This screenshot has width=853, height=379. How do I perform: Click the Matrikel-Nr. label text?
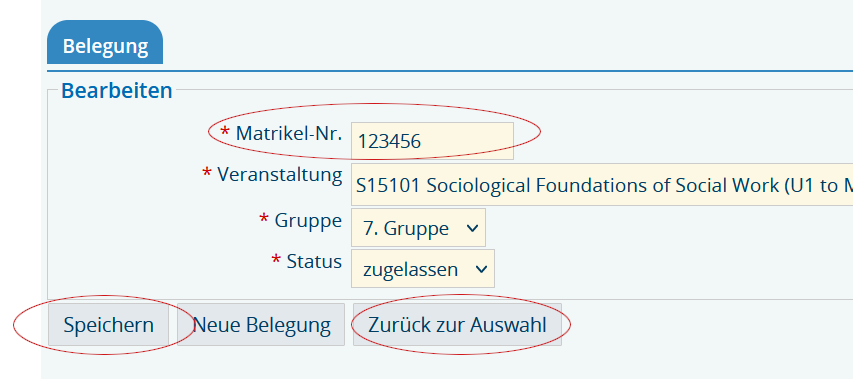click(x=289, y=133)
